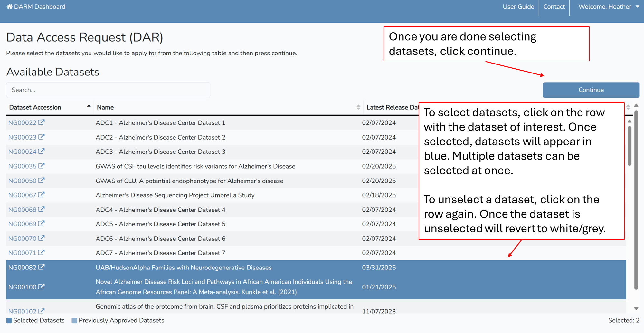Open external link icon for NG00082
The image size is (644, 333).
pyautogui.click(x=41, y=267)
